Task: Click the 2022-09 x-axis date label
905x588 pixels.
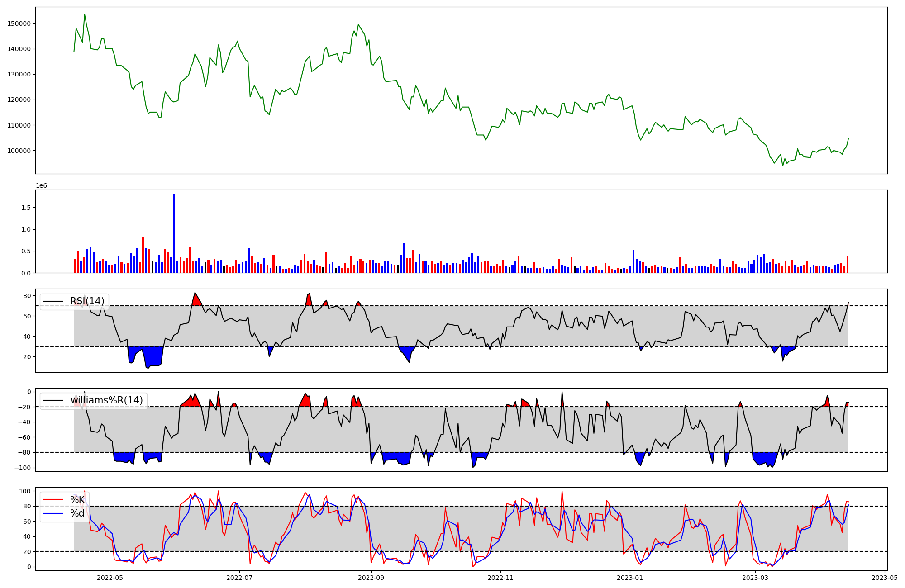Action: 371,578
